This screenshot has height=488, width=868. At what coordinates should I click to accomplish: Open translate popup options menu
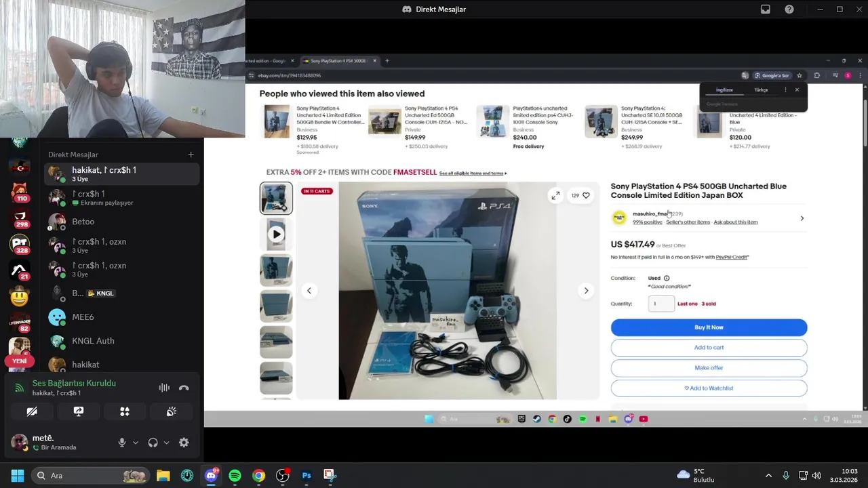pyautogui.click(x=785, y=90)
